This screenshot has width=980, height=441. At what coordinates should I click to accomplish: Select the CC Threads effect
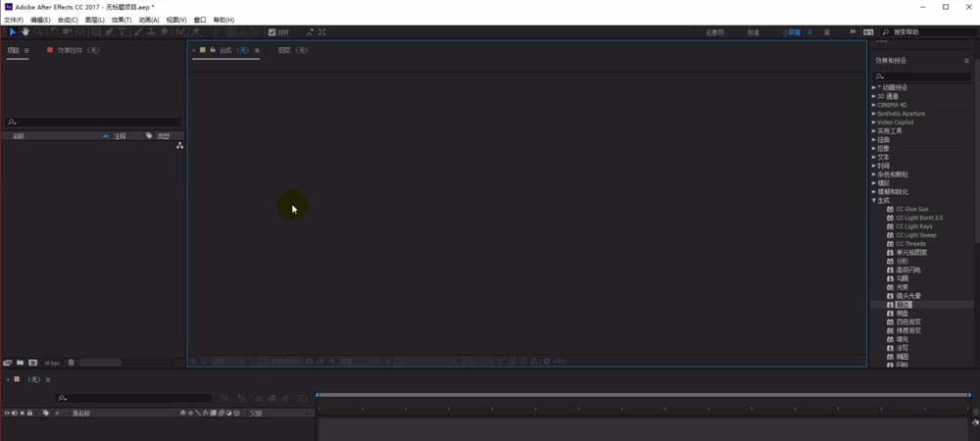coord(911,244)
